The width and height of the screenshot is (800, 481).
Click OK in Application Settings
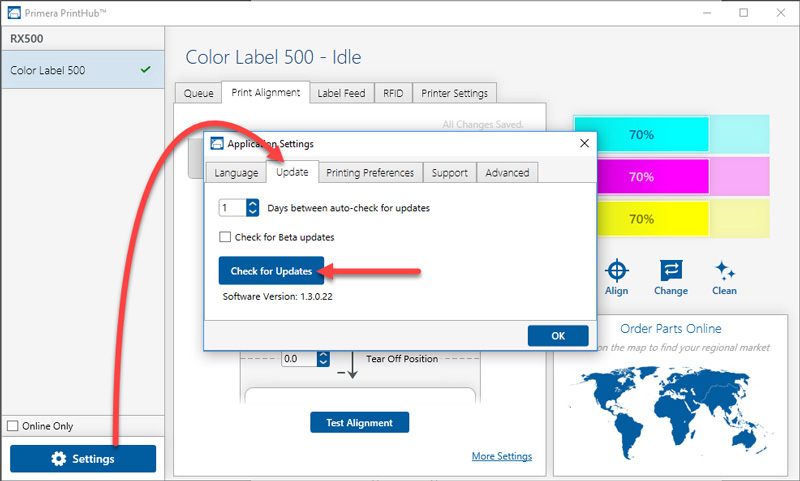(558, 336)
